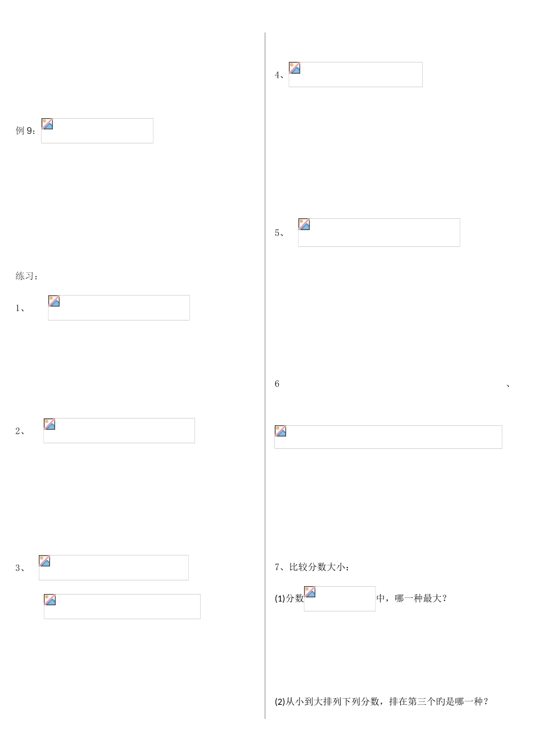Image resolution: width=534 pixels, height=756 pixels.
Task: Click the exercise number 2、 label
Action: pos(20,431)
